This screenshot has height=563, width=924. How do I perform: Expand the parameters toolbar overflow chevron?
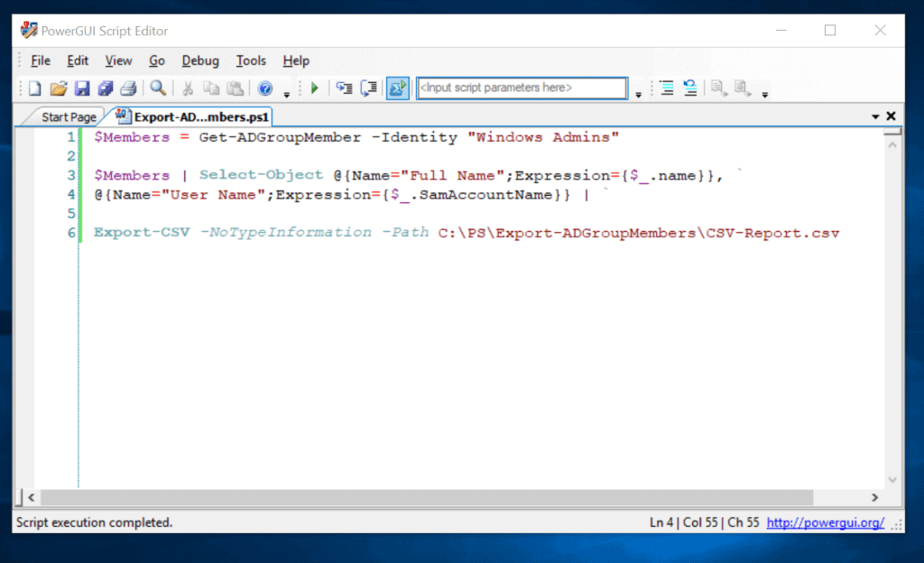point(638,92)
